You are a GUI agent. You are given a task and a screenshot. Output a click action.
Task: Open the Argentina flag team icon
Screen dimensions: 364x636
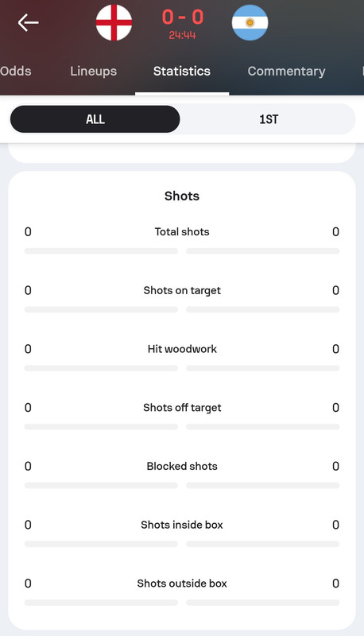(x=250, y=23)
